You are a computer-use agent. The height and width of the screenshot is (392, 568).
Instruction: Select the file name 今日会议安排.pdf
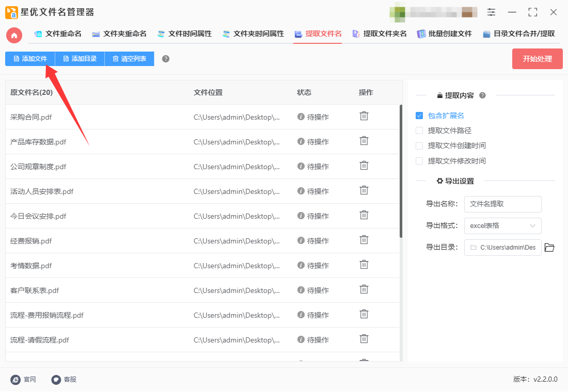pyautogui.click(x=38, y=217)
